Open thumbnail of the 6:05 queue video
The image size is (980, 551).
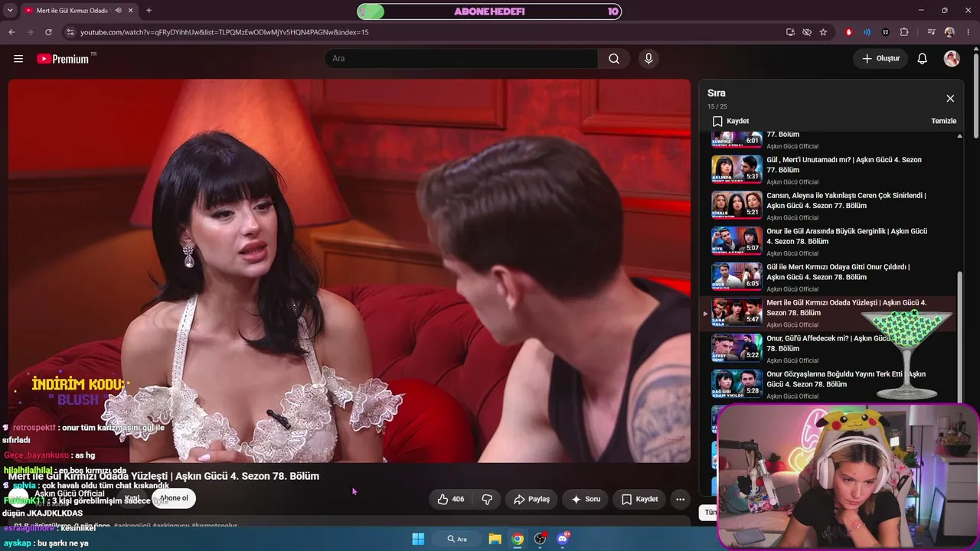pos(737,277)
